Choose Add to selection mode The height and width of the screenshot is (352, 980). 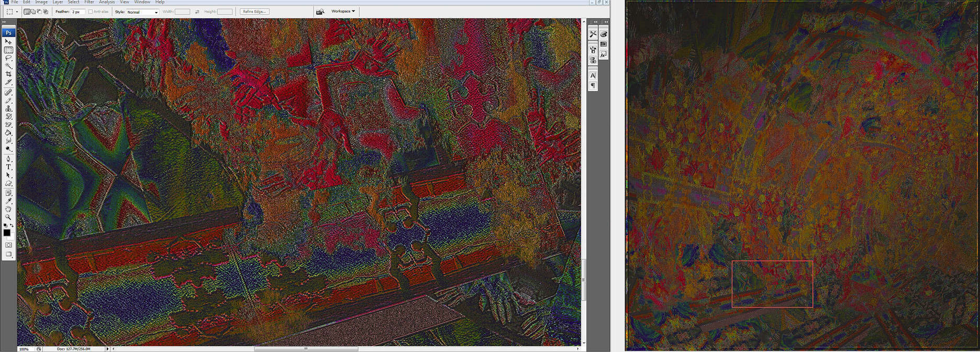(33, 12)
